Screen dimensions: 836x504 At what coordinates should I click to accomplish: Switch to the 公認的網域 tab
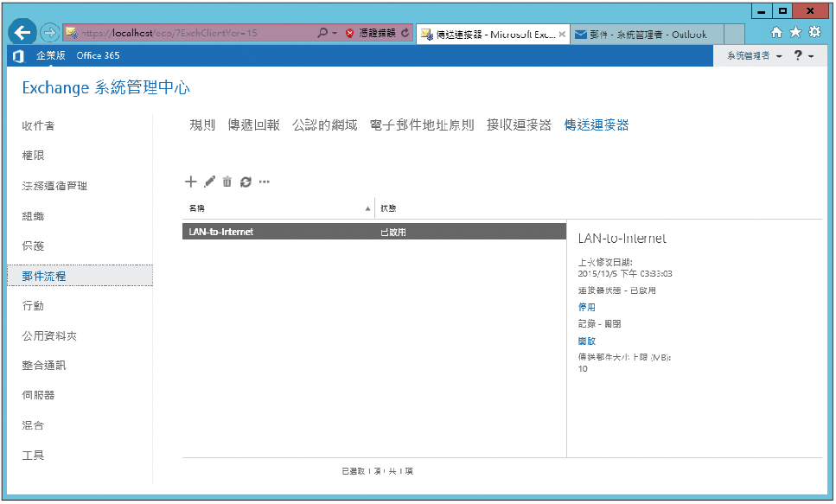(325, 125)
